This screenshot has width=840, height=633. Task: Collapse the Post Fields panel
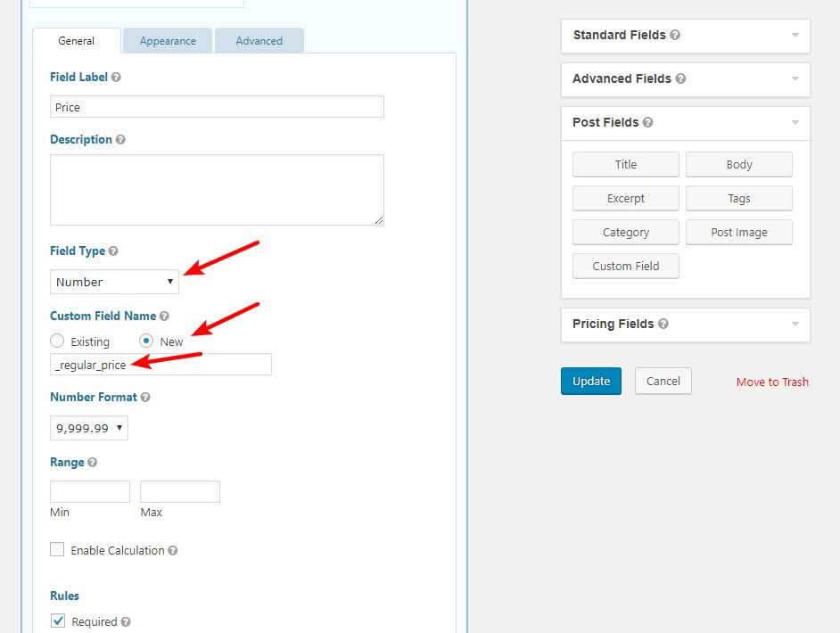point(796,122)
